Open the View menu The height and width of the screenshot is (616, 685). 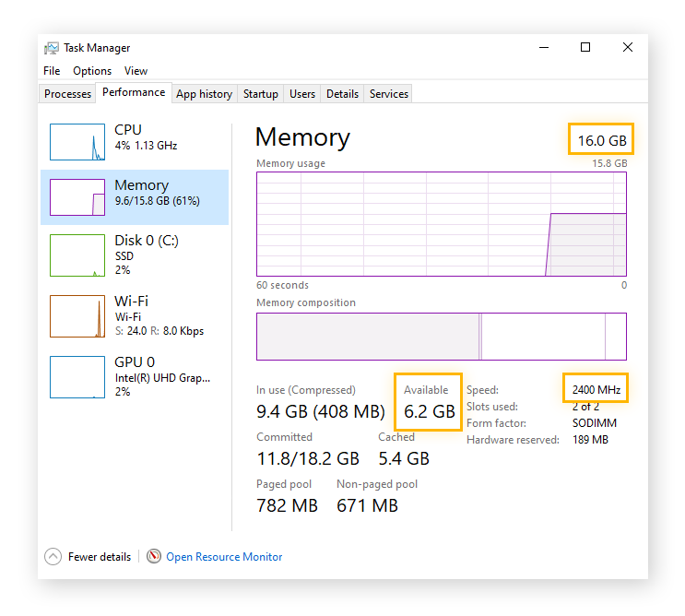[x=136, y=71]
